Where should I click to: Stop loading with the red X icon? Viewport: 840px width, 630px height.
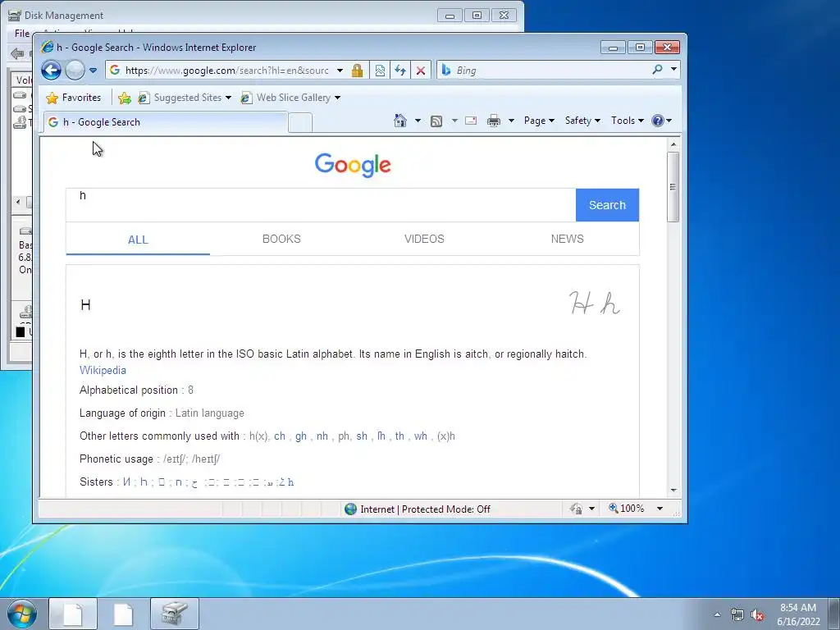coord(421,71)
